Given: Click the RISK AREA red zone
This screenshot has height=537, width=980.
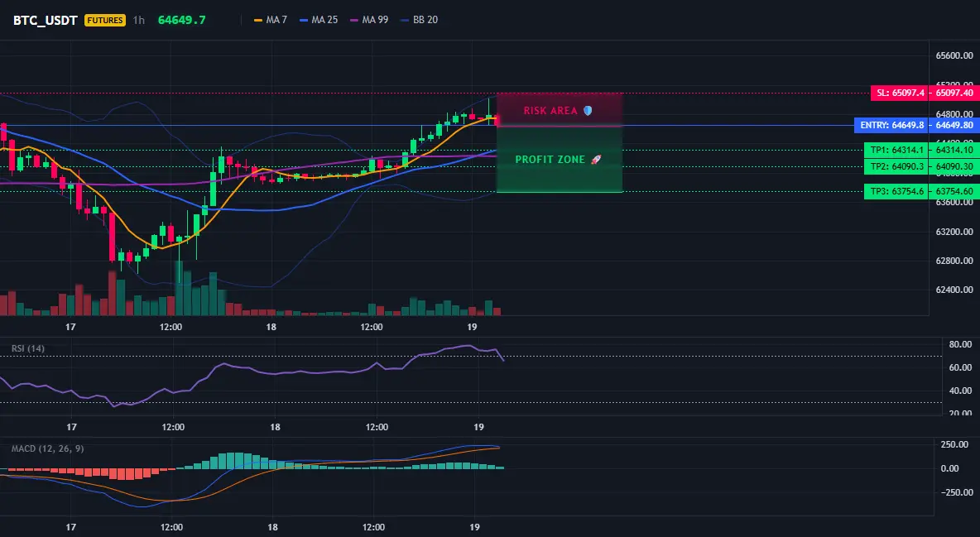Looking at the screenshot, I should tap(560, 110).
